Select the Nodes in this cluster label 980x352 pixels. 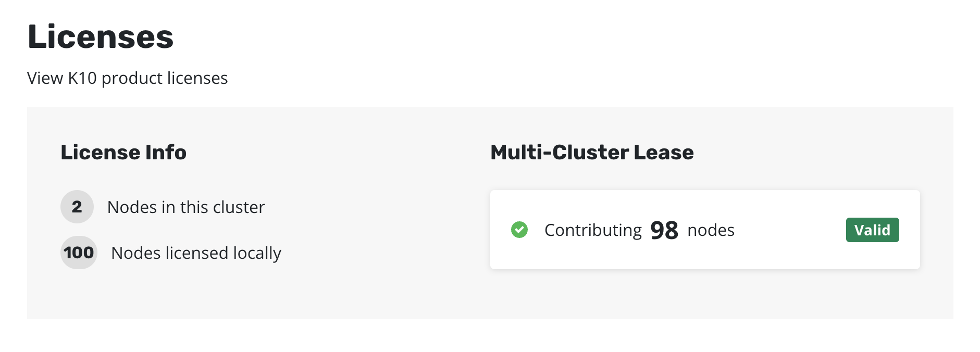(x=186, y=207)
